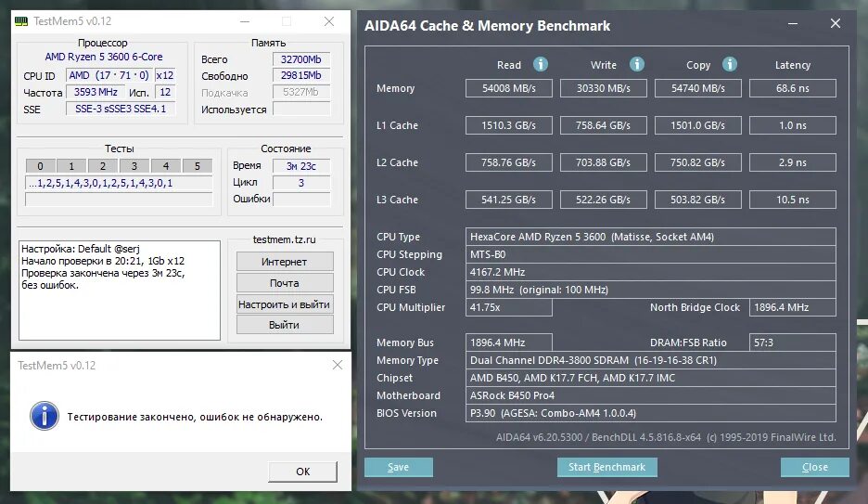The width and height of the screenshot is (868, 504).
Task: Select test 0 box in Тесты
Action: [x=40, y=166]
